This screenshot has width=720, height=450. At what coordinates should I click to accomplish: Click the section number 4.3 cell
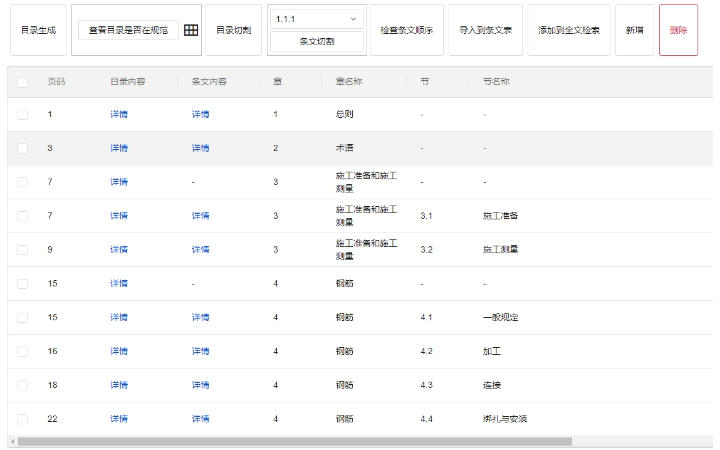pos(426,385)
